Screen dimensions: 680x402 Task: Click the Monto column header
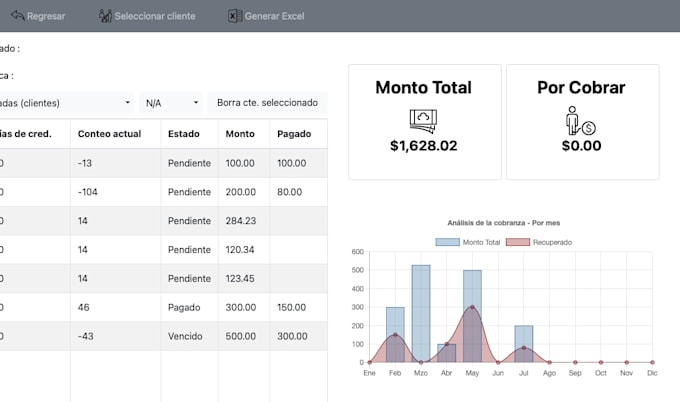240,134
